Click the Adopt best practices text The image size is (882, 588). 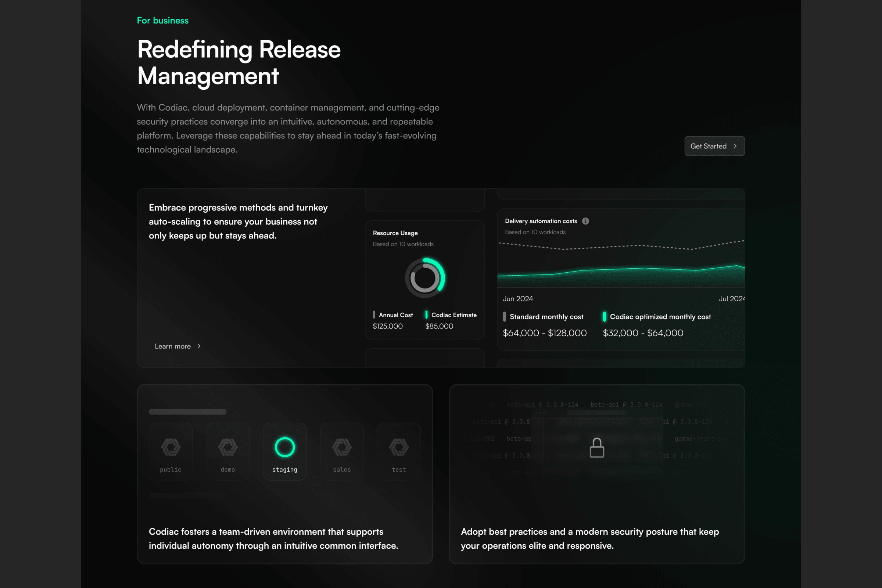point(590,538)
